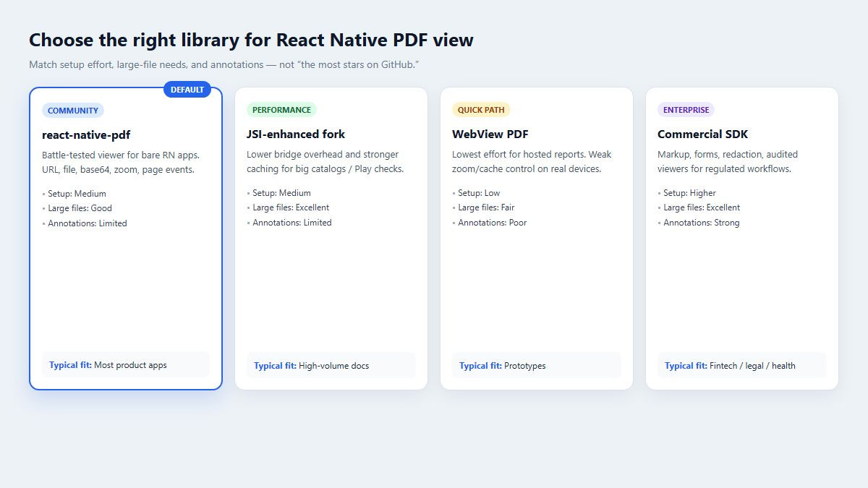Click the COMMUNITY tag
This screenshot has height=488, width=868.
point(73,111)
